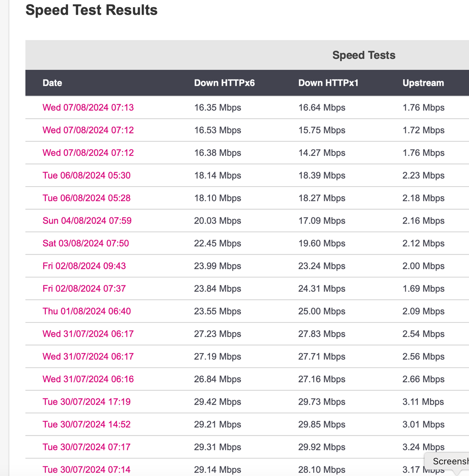Open the Tue 30/07/2024 17:19 result
Screen dimensions: 469x476
coord(86,402)
